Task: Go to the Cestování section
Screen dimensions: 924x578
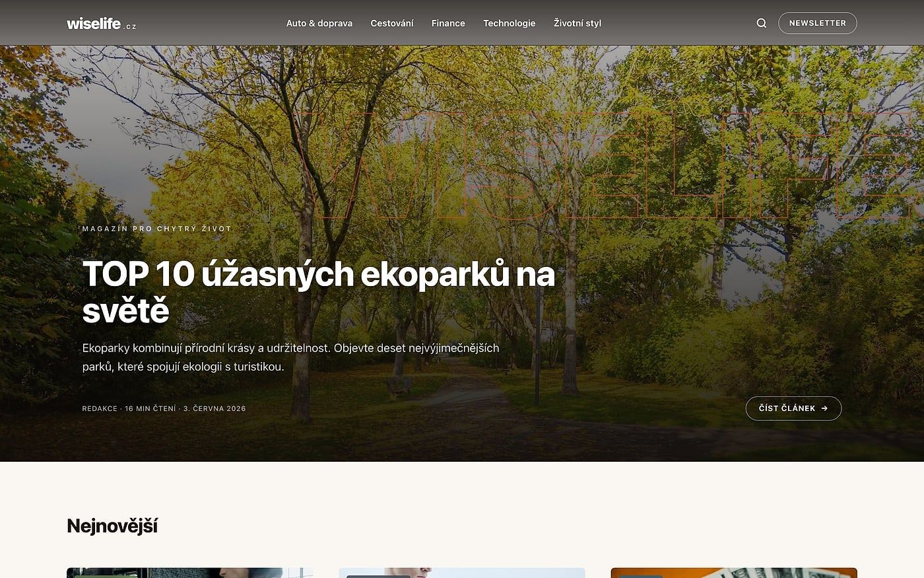Action: click(x=392, y=23)
